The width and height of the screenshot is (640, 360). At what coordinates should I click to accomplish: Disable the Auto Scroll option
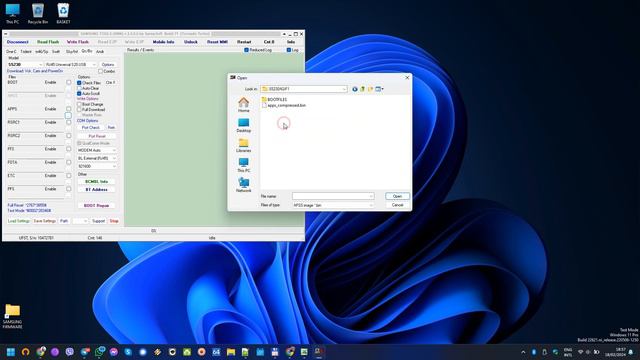point(79,93)
